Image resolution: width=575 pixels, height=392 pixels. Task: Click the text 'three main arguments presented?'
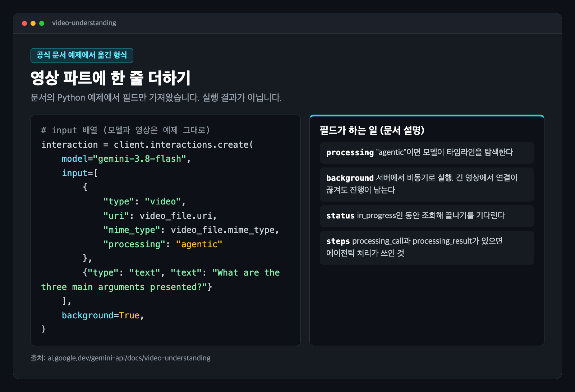coord(124,287)
